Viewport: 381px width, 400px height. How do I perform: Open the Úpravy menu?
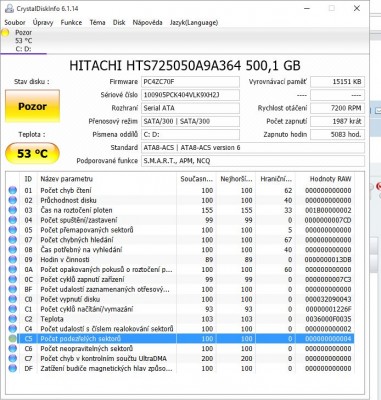[43, 23]
